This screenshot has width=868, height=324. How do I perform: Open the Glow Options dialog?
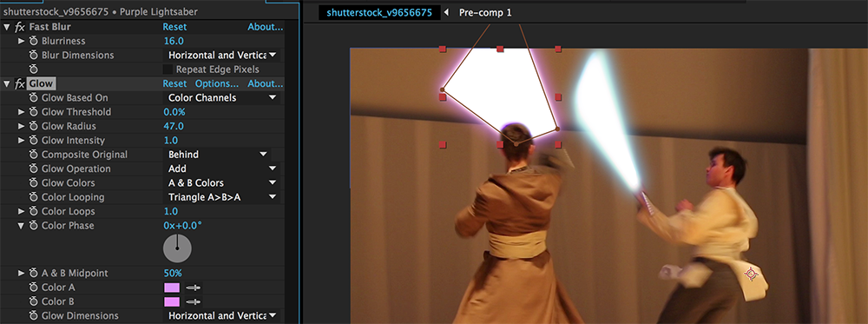(x=217, y=83)
